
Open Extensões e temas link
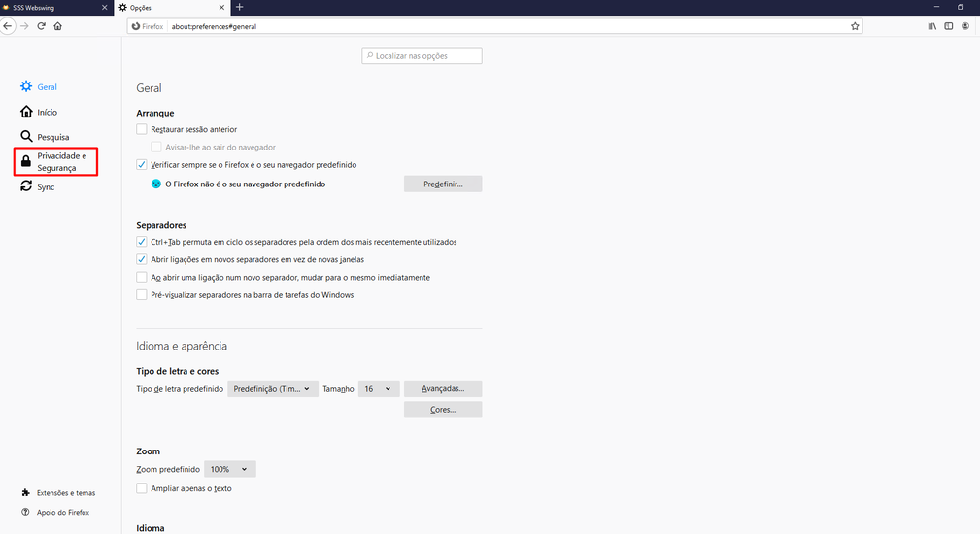(x=66, y=493)
